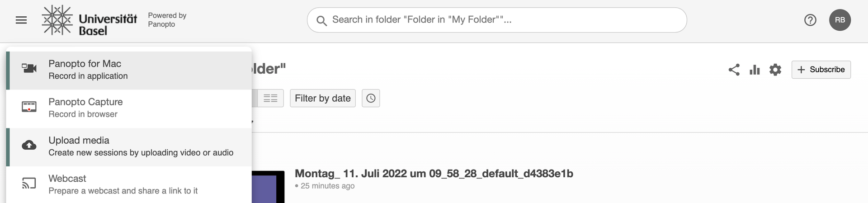Open the Filter by date dropdown
Viewport: 868px width, 203px height.
pos(323,98)
